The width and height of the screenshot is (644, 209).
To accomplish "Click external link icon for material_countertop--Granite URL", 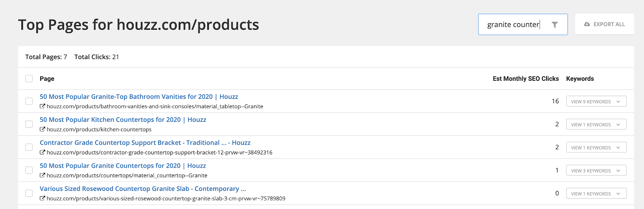I will (x=42, y=175).
